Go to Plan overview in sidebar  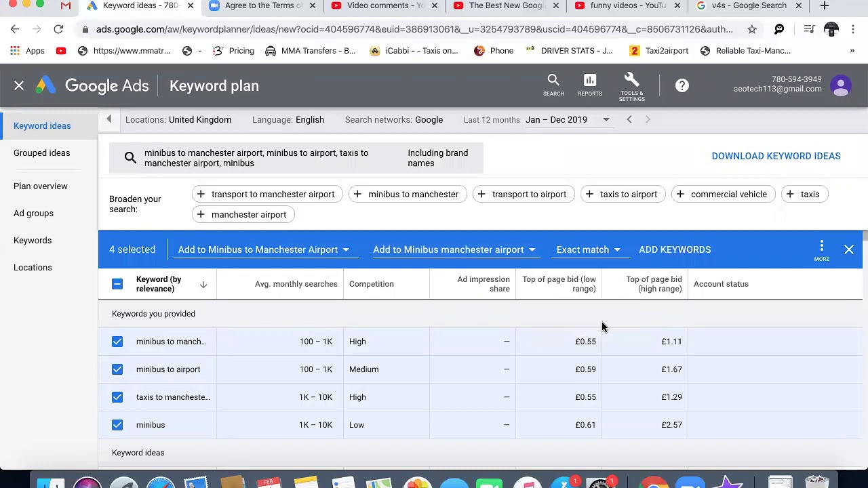41,186
